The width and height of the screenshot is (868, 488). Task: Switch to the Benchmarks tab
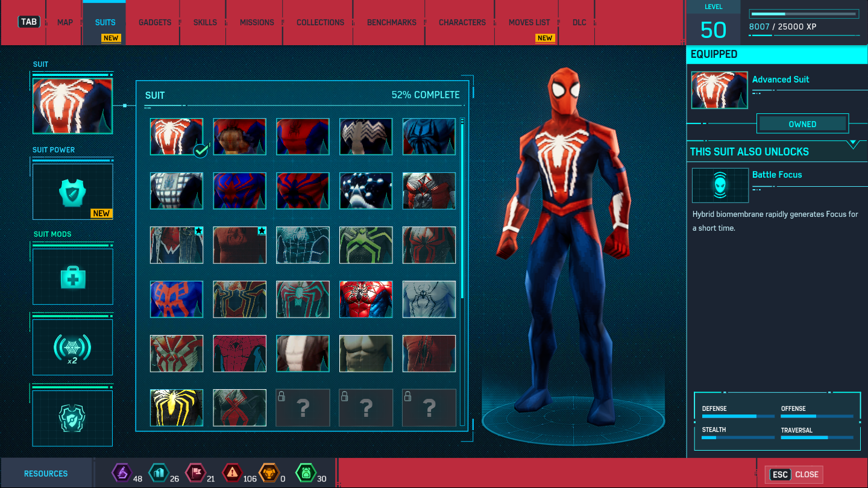392,22
